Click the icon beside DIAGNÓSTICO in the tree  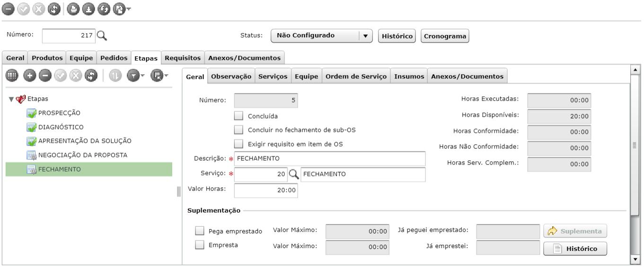pyautogui.click(x=32, y=127)
